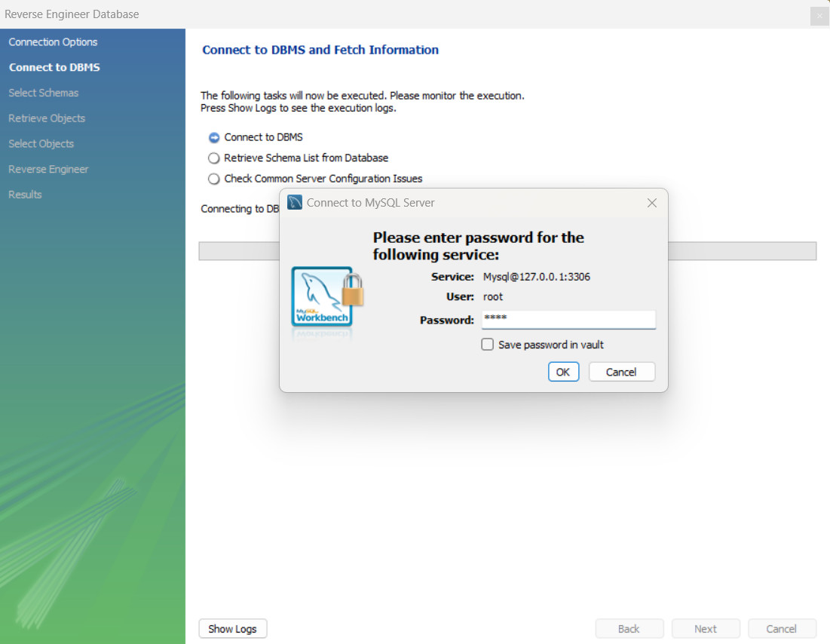The image size is (830, 644).
Task: Select Results step in sidebar
Action: tap(25, 195)
